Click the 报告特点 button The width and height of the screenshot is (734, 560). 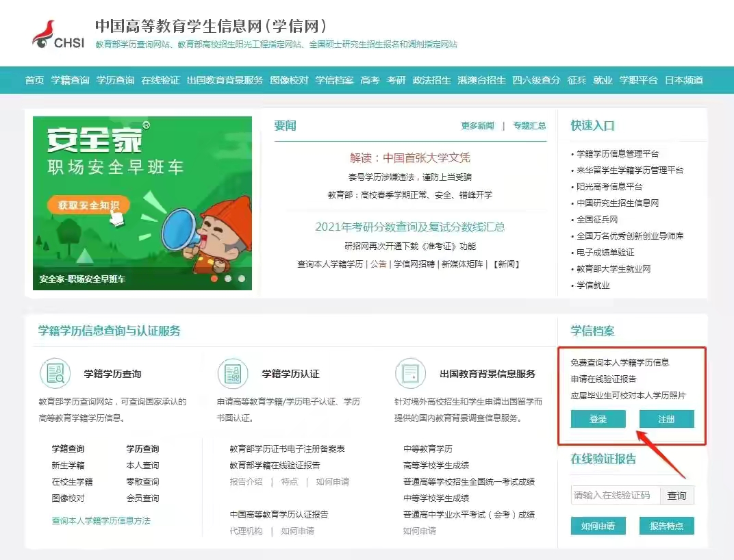(666, 526)
